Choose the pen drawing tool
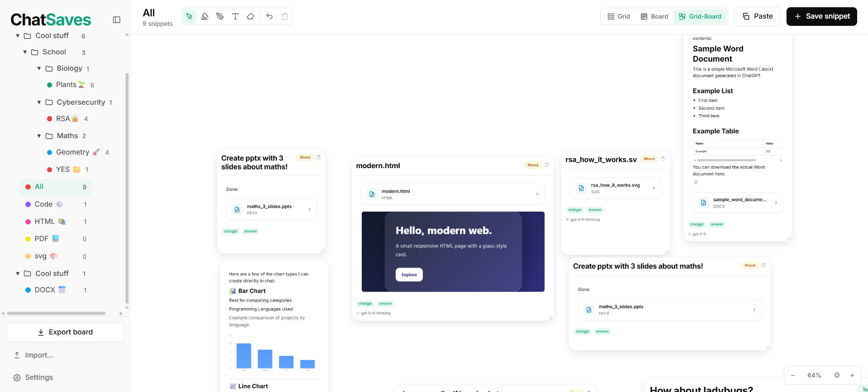The height and width of the screenshot is (392, 868). 220,16
